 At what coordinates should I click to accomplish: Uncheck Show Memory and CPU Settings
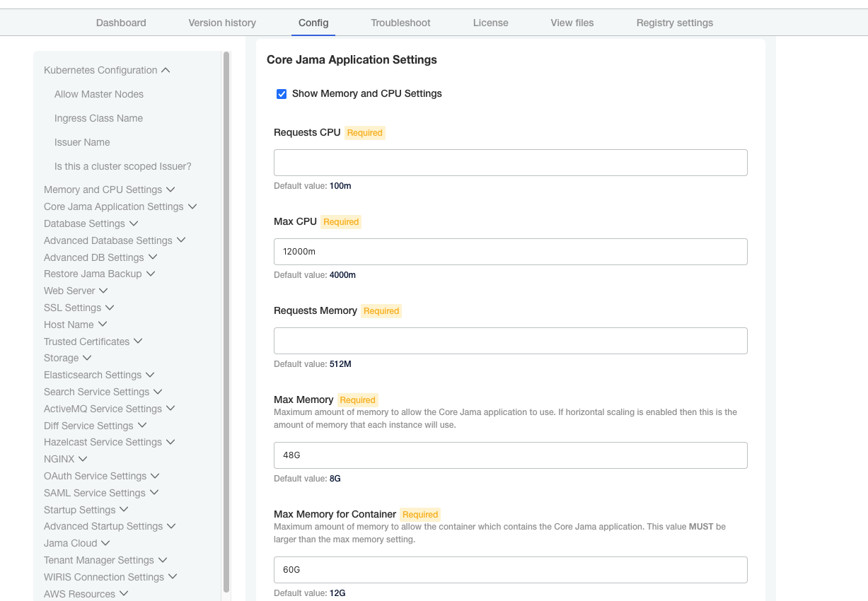tap(282, 93)
